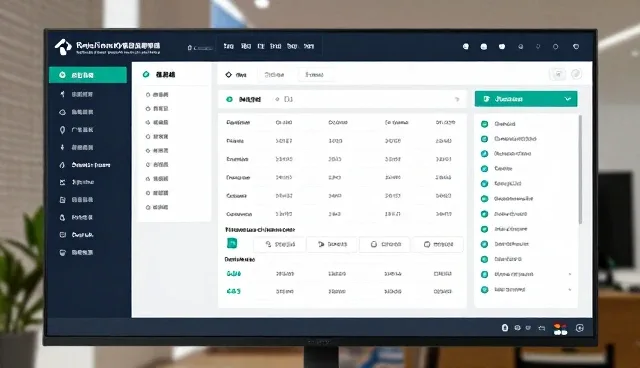Click the circular icon at the bottom-right bar end

[x=580, y=328]
